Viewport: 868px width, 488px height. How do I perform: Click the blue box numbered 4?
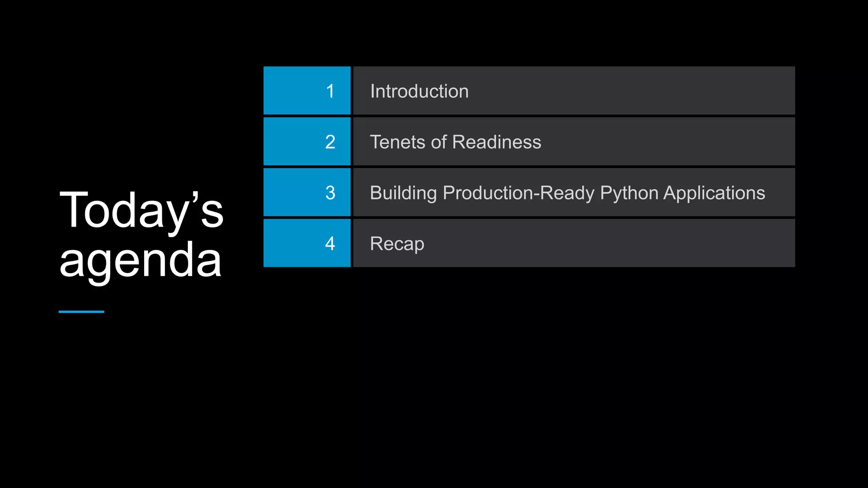307,243
